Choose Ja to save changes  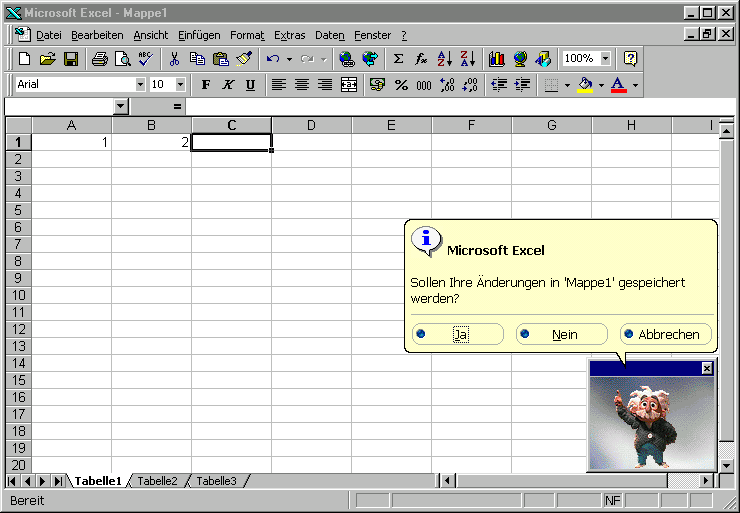pyautogui.click(x=458, y=334)
